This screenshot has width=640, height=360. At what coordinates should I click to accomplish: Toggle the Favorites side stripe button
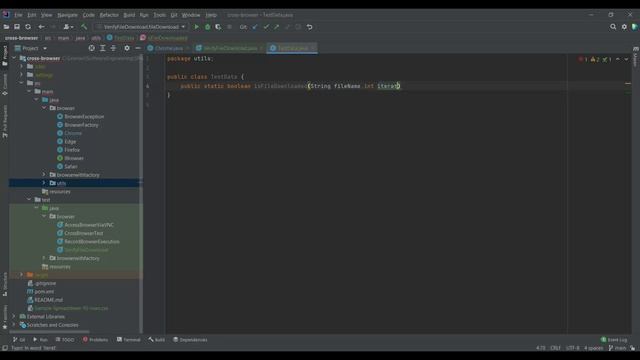point(5,317)
